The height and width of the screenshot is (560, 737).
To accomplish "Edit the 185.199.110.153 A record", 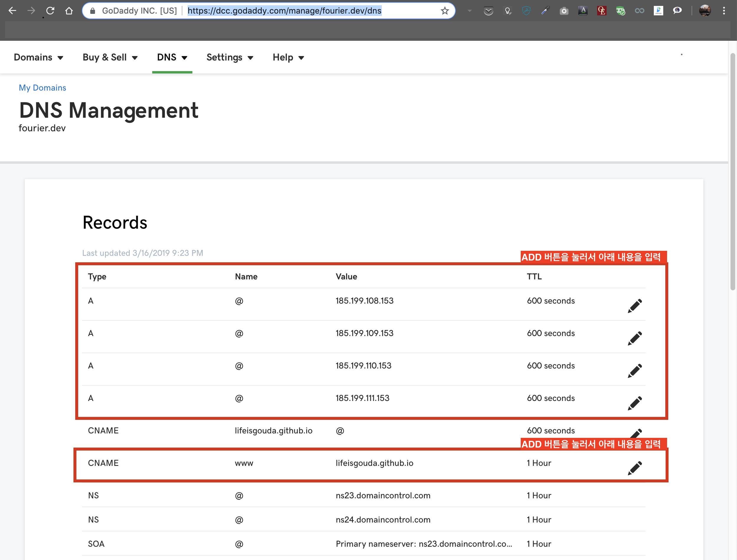I will click(x=634, y=371).
